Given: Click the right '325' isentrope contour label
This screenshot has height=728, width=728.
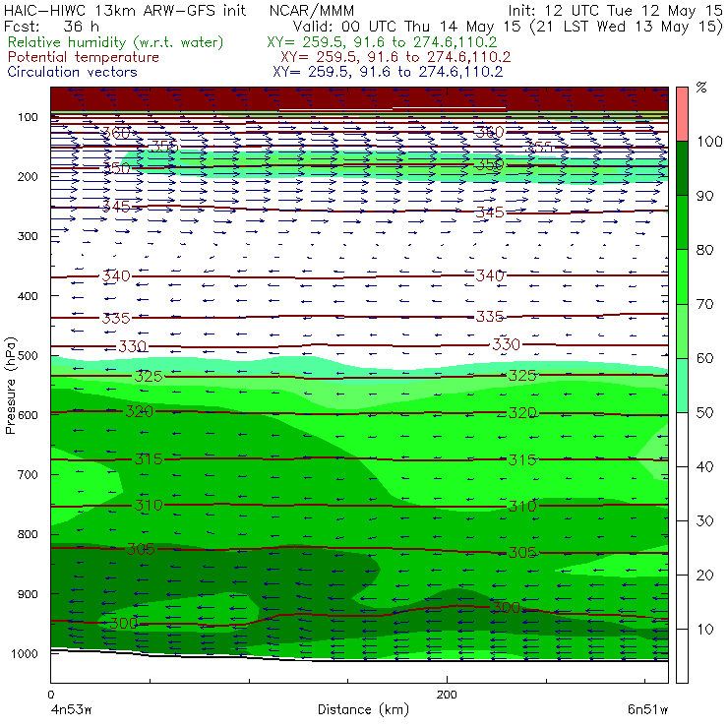Looking at the screenshot, I should (x=522, y=375).
